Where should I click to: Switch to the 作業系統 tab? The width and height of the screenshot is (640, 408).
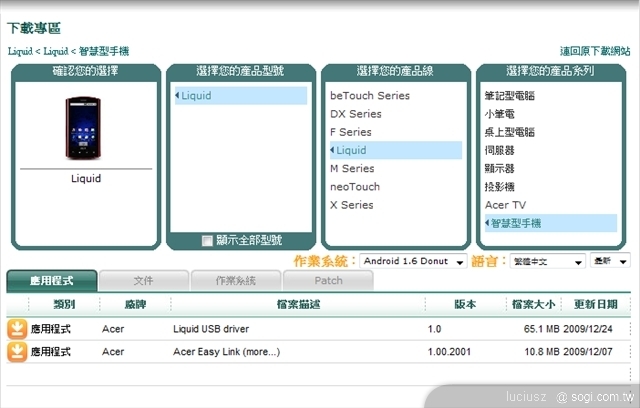pos(235,281)
